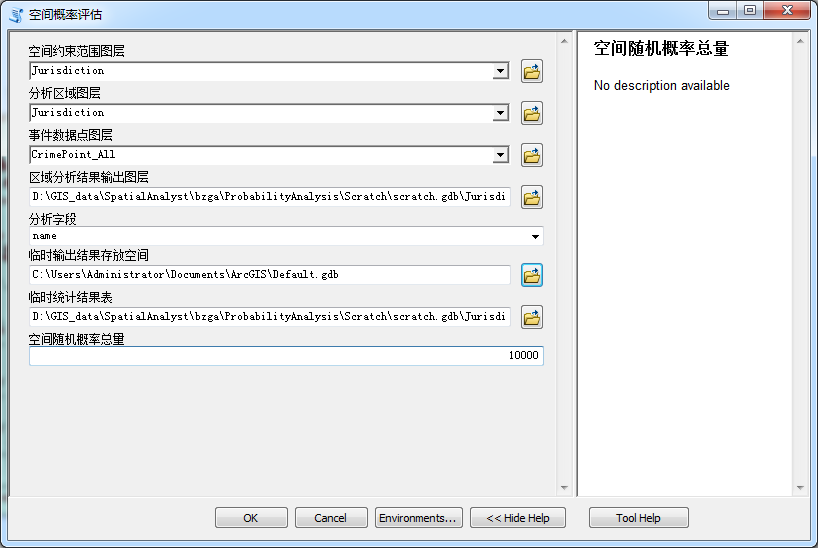Viewport: 818px width, 548px height.
Task: Browse folder icon for 区域分析结果输出图层
Action: point(532,197)
